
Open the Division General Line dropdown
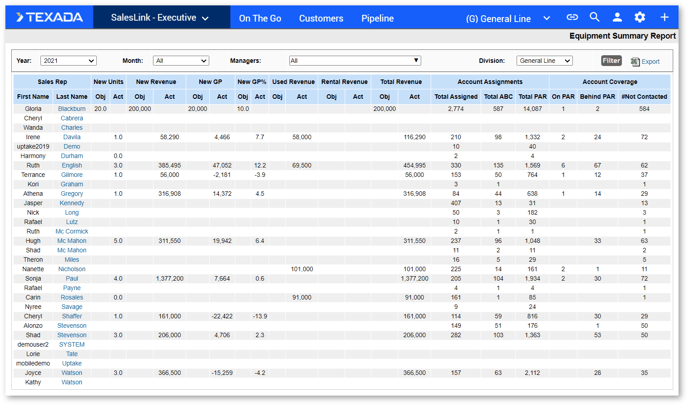coord(545,61)
